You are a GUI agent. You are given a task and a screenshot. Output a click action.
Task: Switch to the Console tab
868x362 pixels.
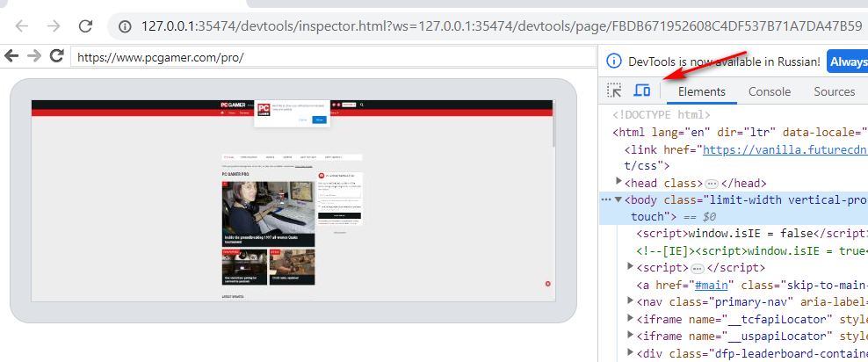tap(769, 91)
